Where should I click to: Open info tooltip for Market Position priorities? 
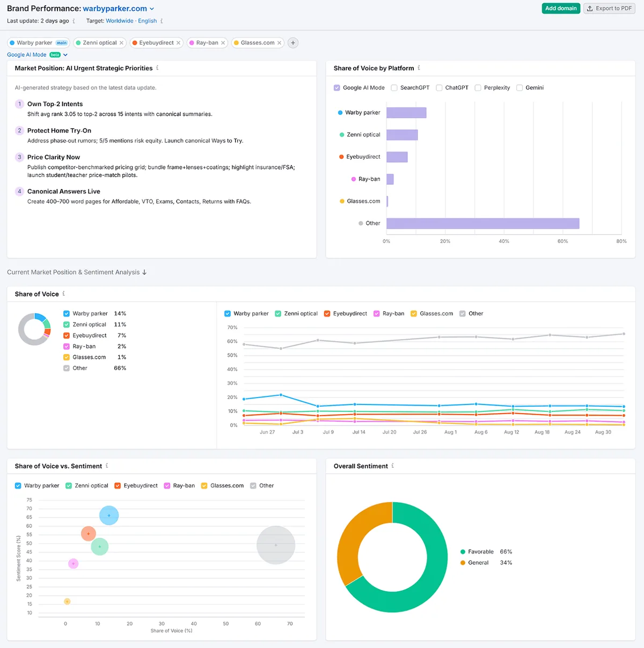(x=157, y=68)
